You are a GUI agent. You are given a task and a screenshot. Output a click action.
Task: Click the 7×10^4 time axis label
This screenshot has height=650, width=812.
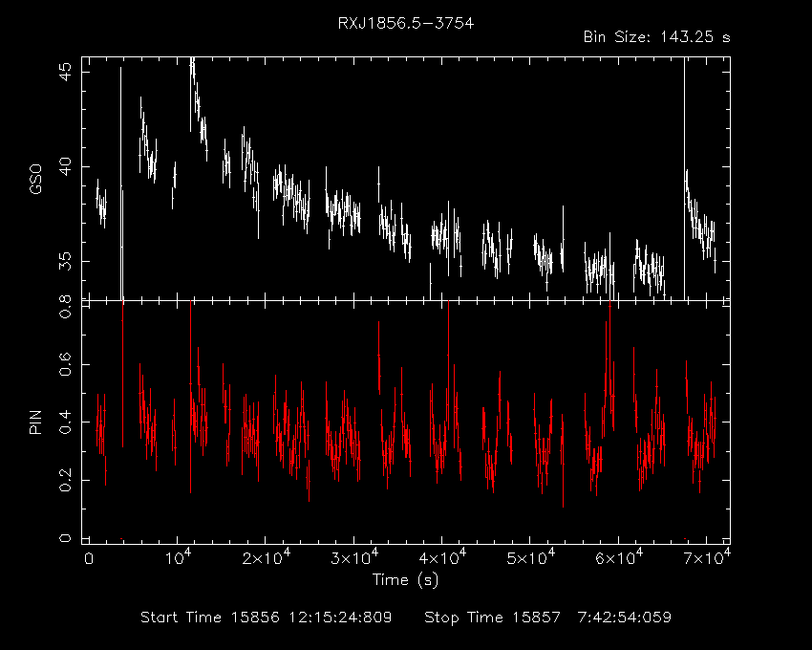pos(707,557)
